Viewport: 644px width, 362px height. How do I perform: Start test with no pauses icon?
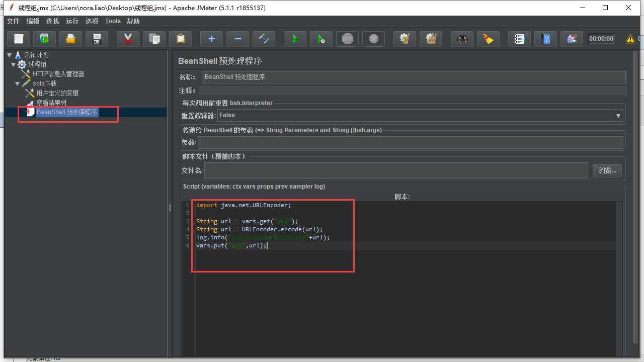tap(321, 39)
